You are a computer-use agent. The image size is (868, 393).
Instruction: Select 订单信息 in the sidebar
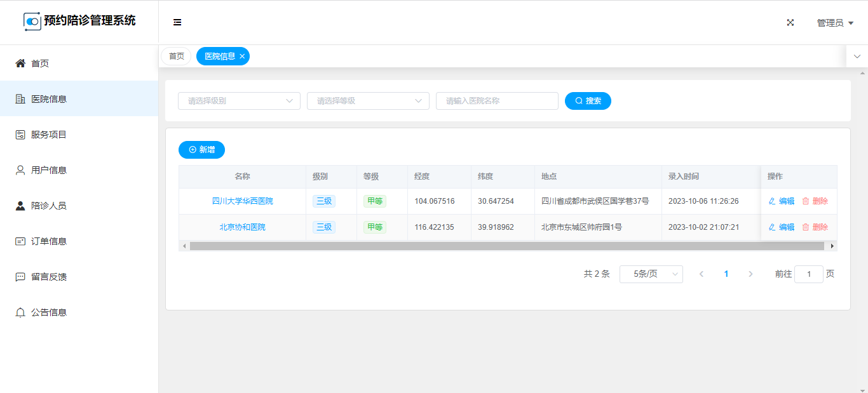pyautogui.click(x=49, y=241)
